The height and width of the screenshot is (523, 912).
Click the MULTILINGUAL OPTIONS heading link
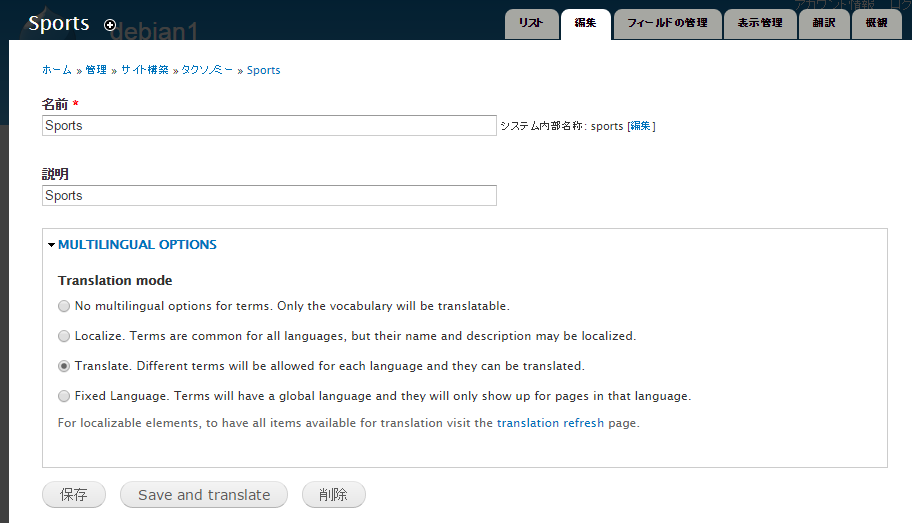[x=137, y=245]
